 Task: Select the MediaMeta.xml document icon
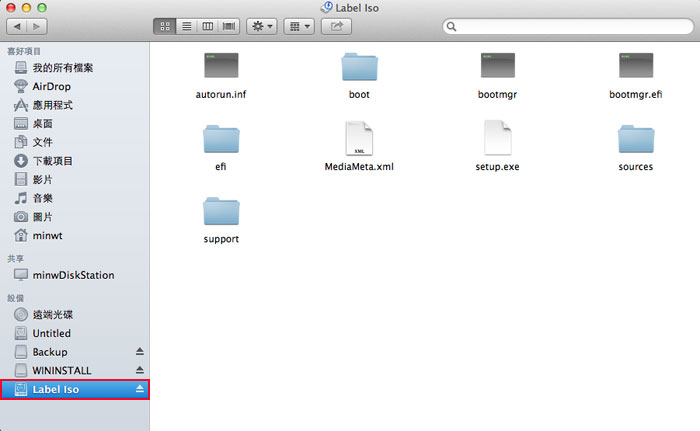click(359, 138)
